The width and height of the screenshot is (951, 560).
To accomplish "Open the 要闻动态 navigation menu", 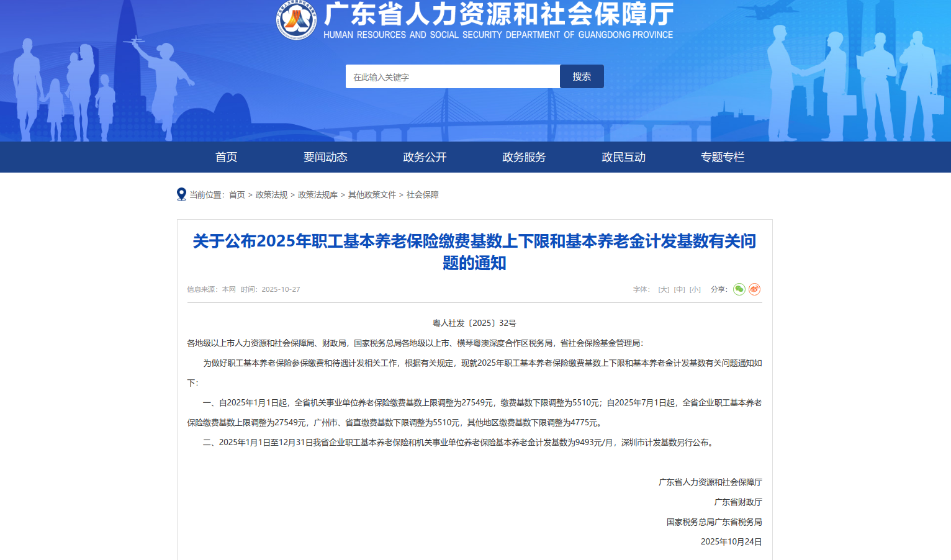I will [x=325, y=157].
